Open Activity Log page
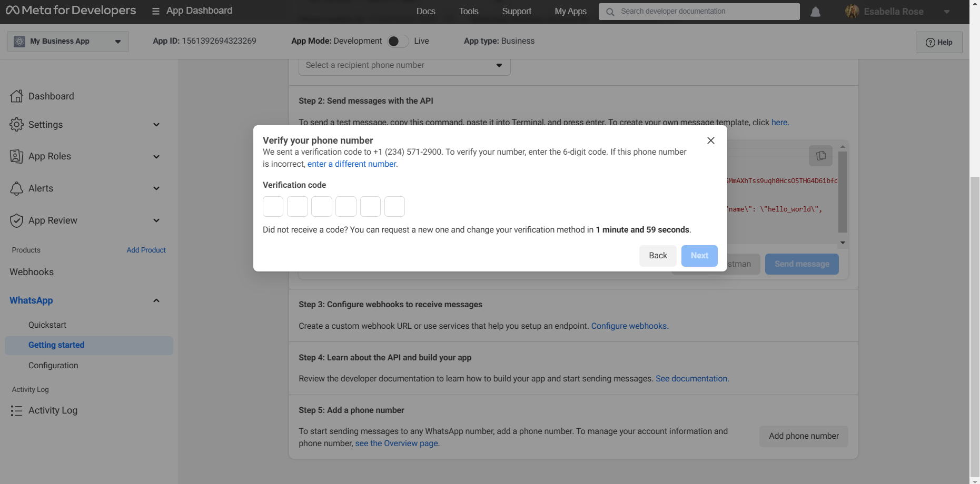 tap(53, 410)
